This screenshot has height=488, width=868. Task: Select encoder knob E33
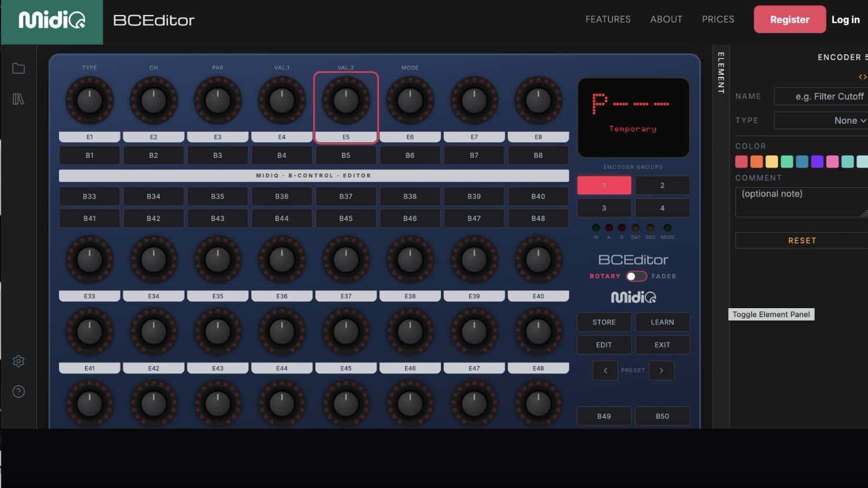(x=90, y=260)
